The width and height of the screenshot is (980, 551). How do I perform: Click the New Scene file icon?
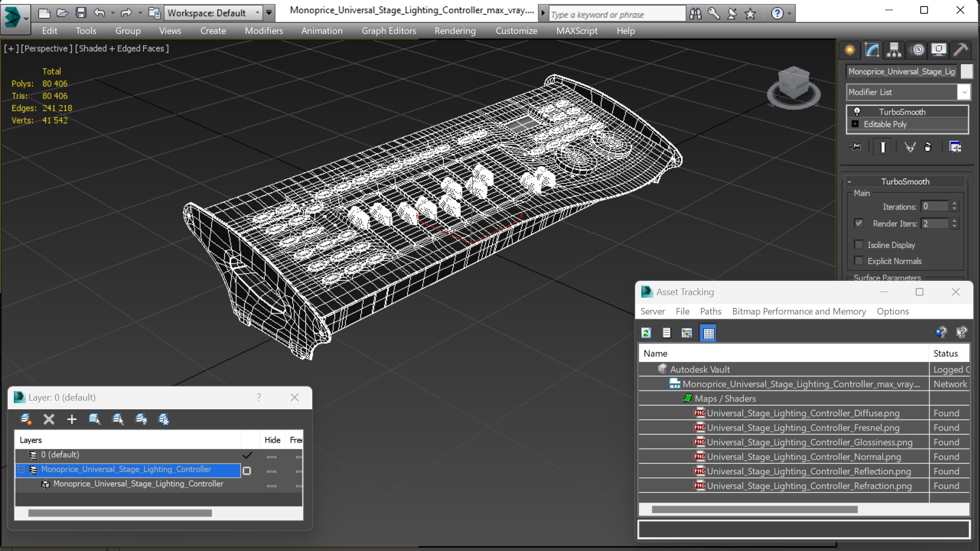(44, 13)
